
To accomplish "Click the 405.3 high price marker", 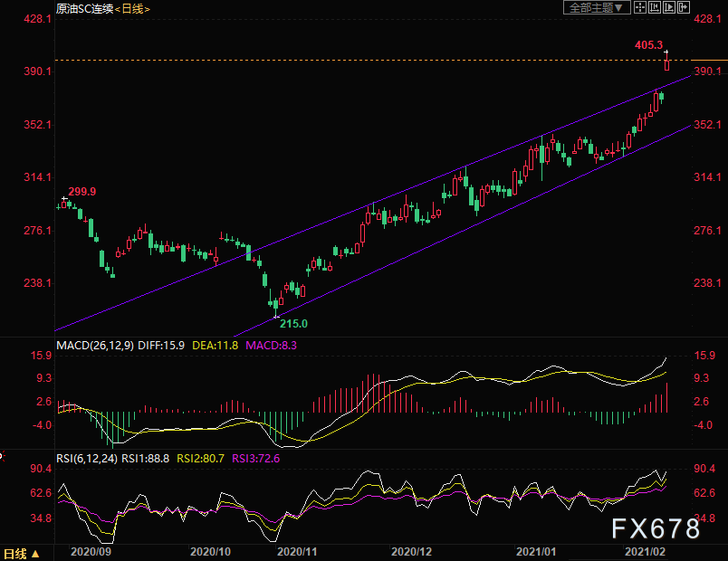I will click(648, 45).
